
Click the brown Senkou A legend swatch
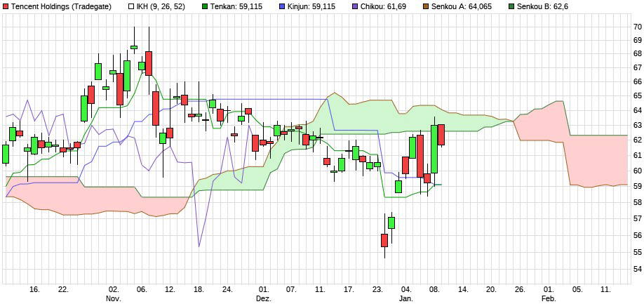(427, 6)
